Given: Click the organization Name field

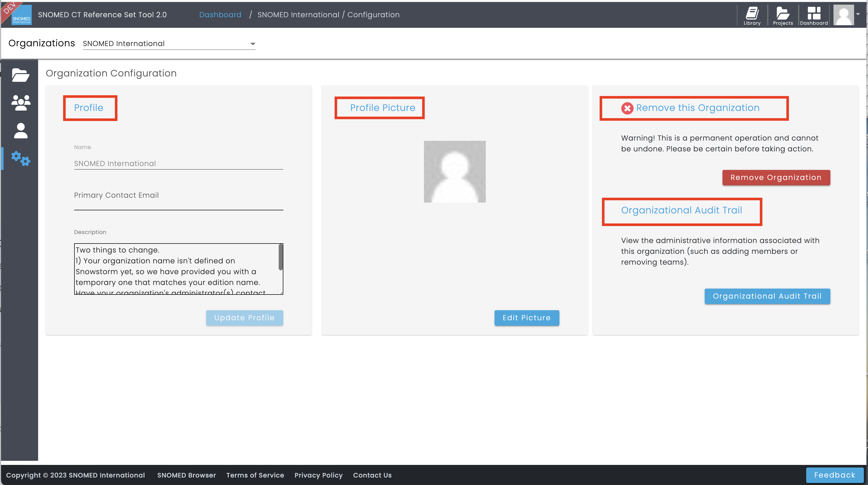Looking at the screenshot, I should (x=178, y=163).
